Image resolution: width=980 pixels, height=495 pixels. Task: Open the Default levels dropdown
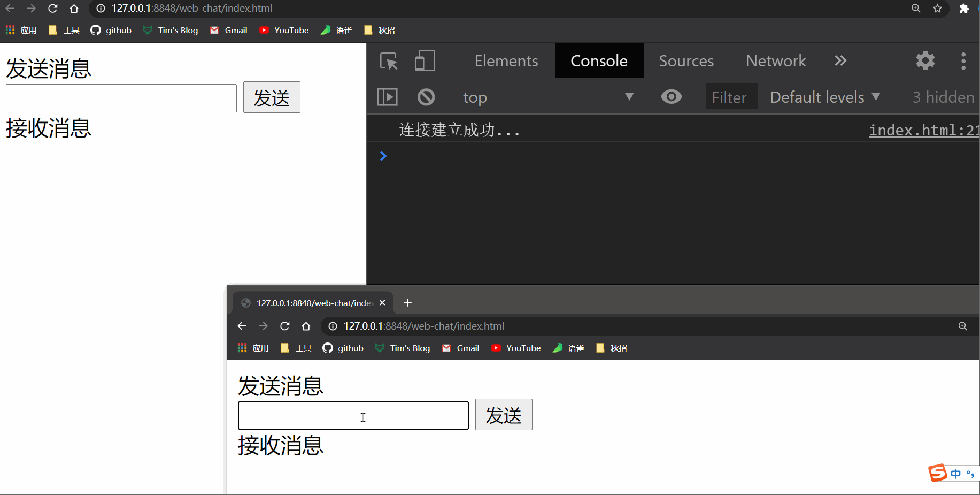pos(824,97)
